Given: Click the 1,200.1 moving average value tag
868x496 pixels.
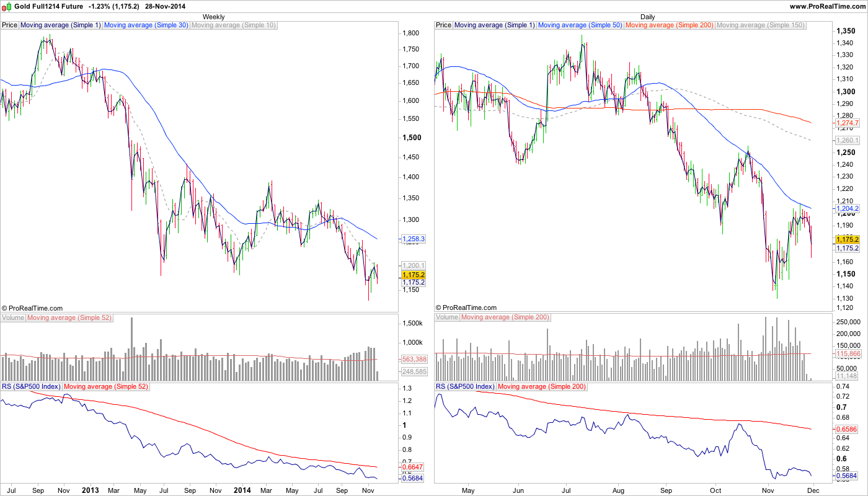Looking at the screenshot, I should click(414, 265).
